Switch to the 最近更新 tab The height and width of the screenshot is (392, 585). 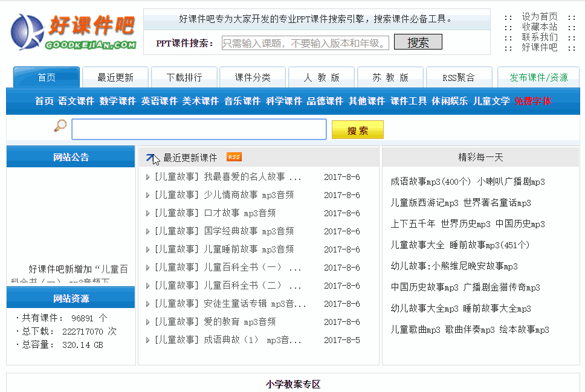click(x=115, y=77)
